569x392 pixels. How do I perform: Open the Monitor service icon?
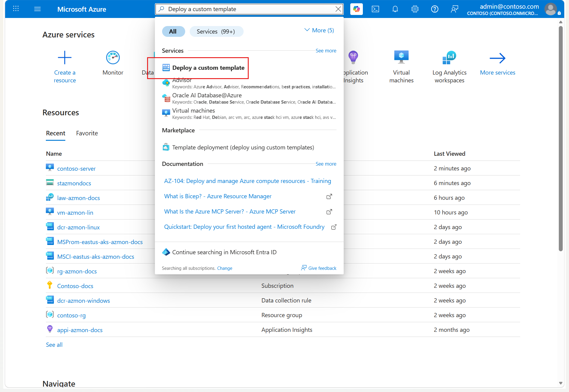click(x=113, y=57)
